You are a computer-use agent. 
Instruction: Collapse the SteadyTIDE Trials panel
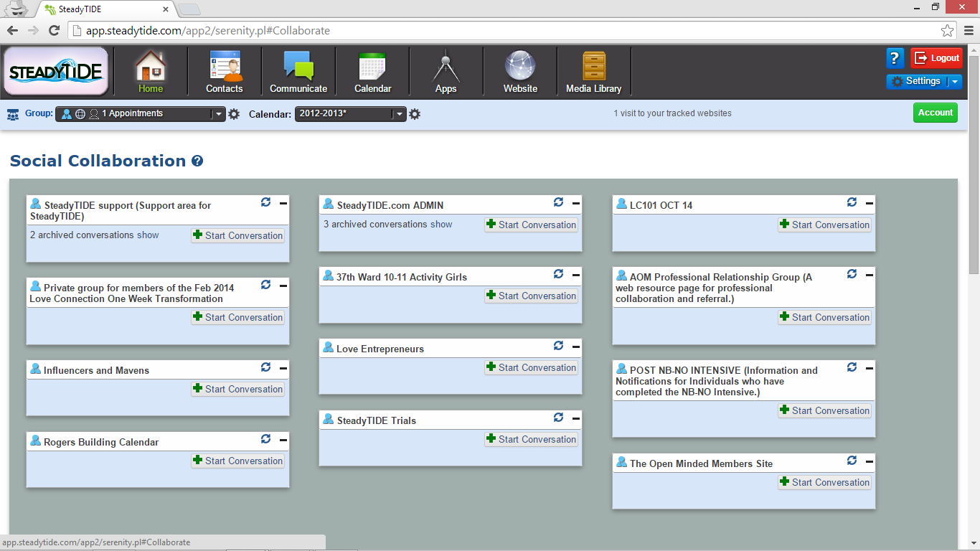pos(576,418)
